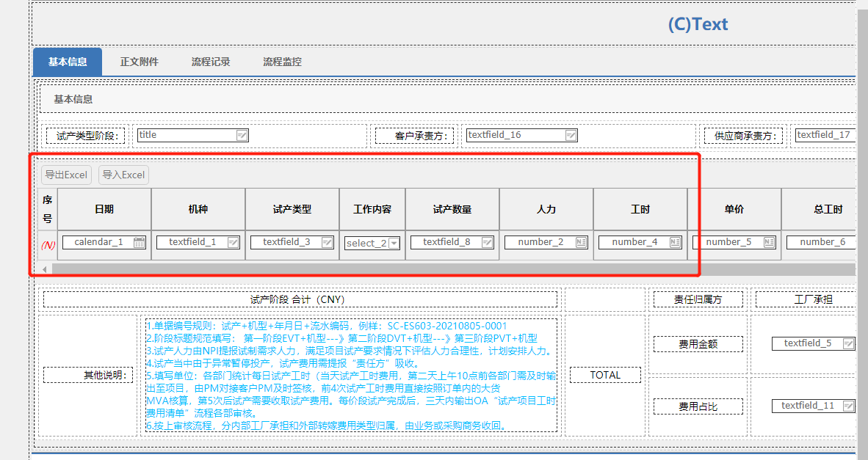Select the TOTAL label cell

click(605, 375)
